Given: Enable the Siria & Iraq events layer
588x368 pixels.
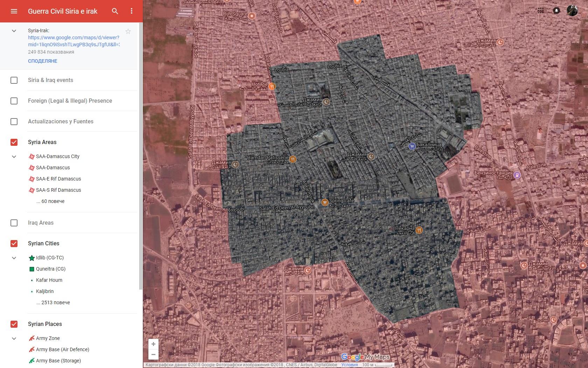Looking at the screenshot, I should [14, 80].
